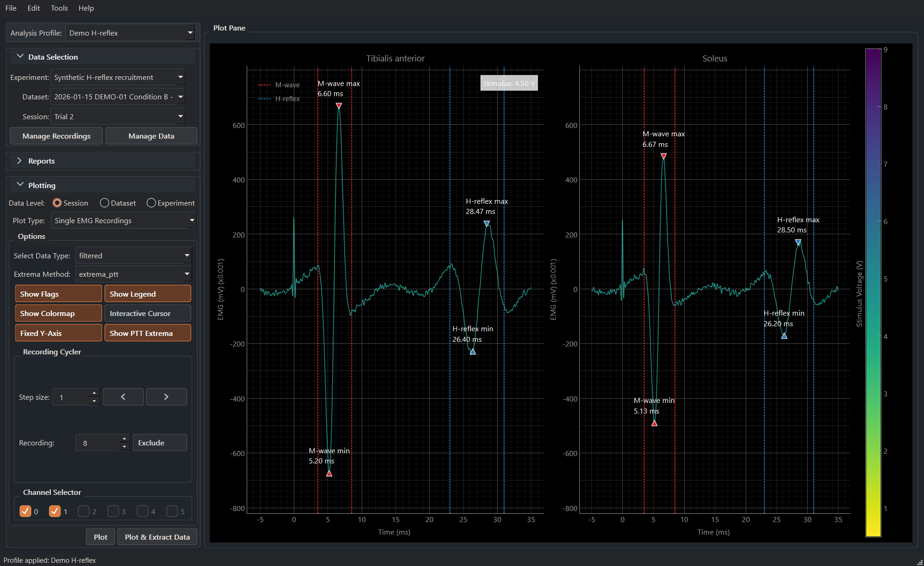The image size is (924, 566).
Task: Exclude the current recording
Action: tap(160, 443)
